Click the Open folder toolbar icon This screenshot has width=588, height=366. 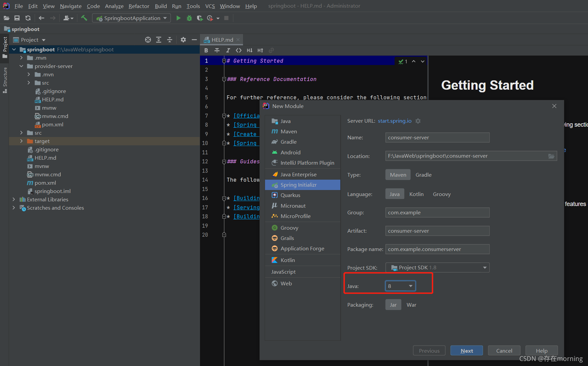pyautogui.click(x=7, y=18)
